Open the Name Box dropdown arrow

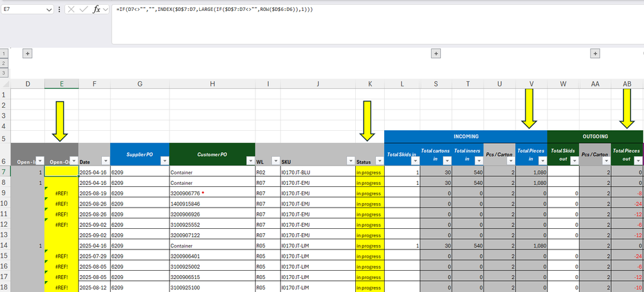click(x=49, y=9)
